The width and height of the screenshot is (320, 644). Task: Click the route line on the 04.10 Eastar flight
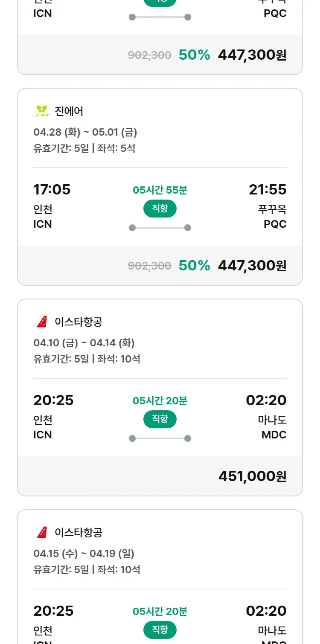coord(160,438)
